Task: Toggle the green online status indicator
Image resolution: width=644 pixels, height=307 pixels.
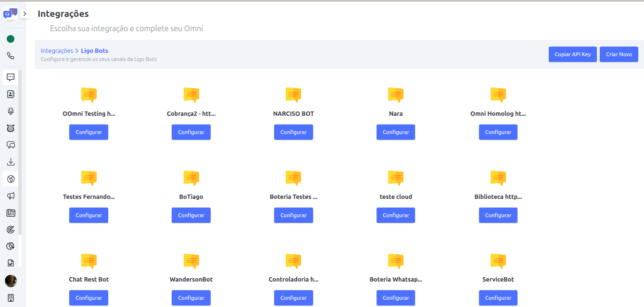Action: pyautogui.click(x=11, y=39)
